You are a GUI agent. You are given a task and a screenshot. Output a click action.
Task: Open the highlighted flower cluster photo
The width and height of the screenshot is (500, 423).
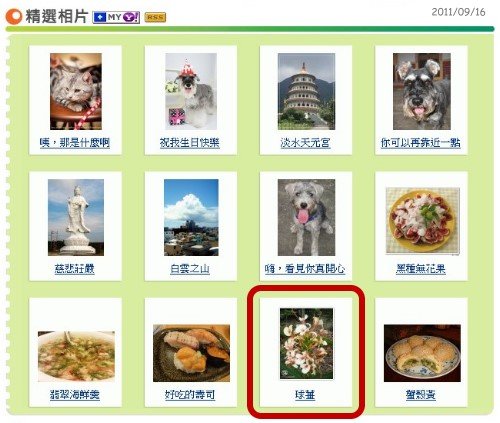[x=306, y=344]
